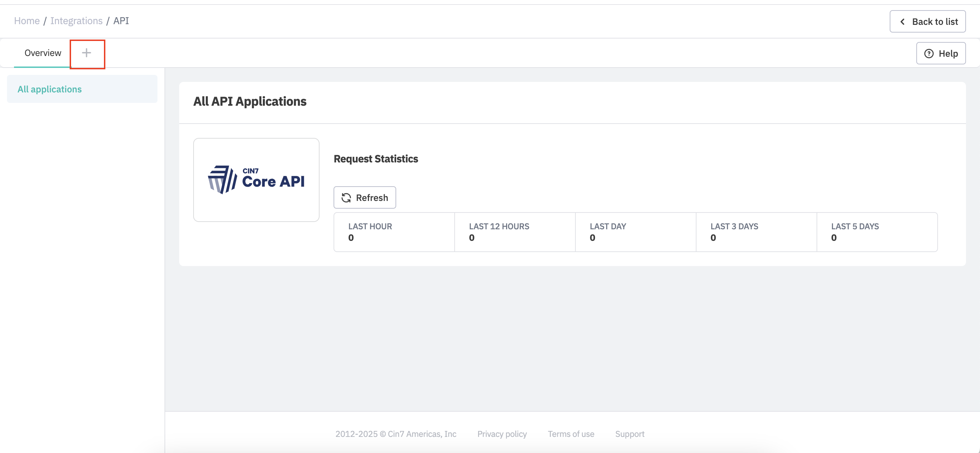Image resolution: width=980 pixels, height=453 pixels.
Task: Click the question mark help icon
Action: click(929, 54)
